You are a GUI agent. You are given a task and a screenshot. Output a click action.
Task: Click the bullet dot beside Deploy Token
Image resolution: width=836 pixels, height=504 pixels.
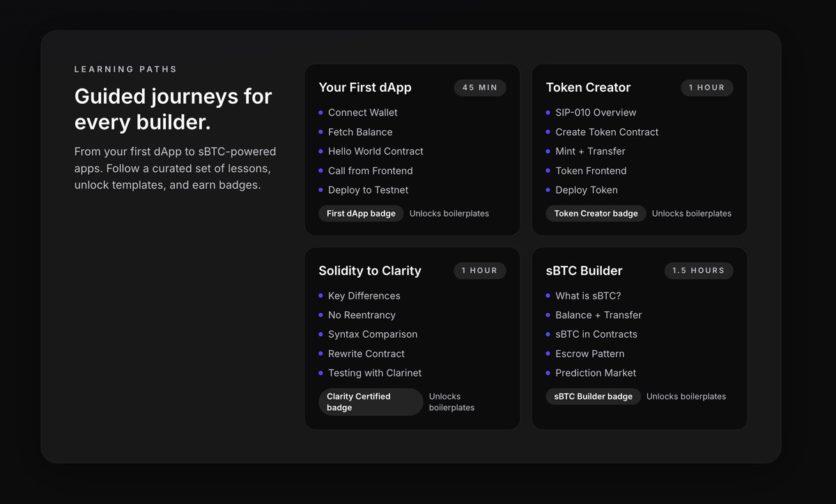coord(548,190)
